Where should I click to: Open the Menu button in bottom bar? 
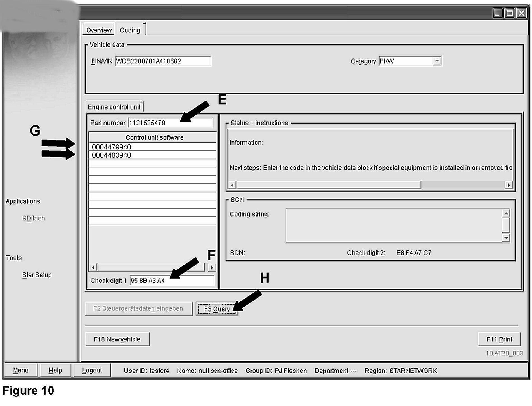[21, 370]
